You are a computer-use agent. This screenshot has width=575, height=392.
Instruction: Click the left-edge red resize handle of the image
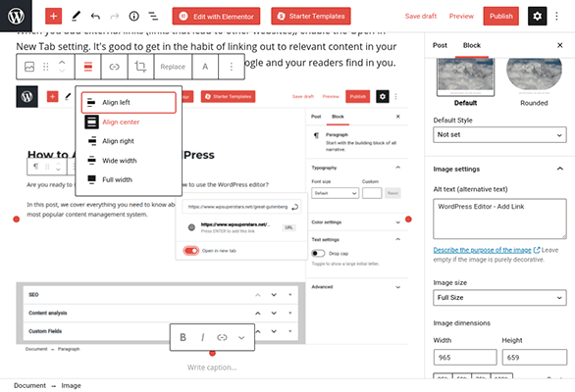click(x=16, y=220)
